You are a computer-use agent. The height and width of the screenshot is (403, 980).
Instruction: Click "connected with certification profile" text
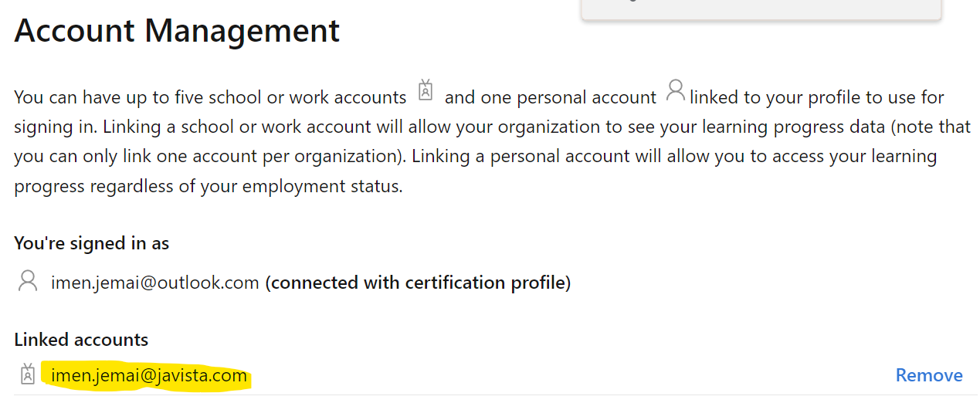click(x=418, y=283)
